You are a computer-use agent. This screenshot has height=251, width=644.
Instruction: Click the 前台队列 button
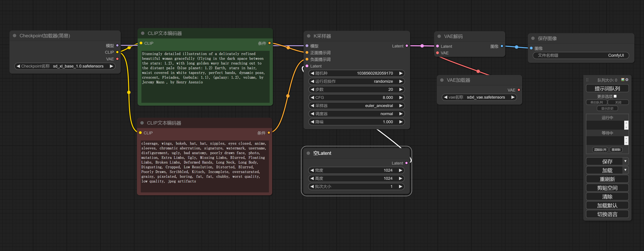tap(597, 102)
